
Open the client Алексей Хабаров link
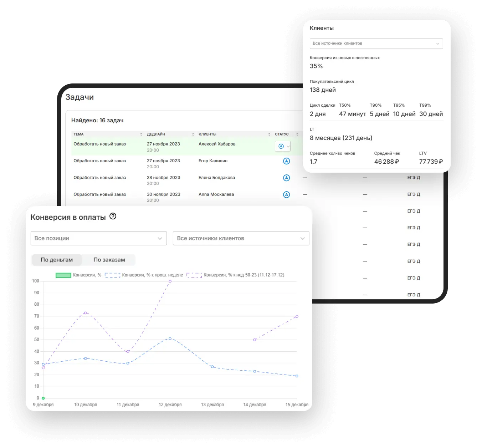(x=217, y=144)
